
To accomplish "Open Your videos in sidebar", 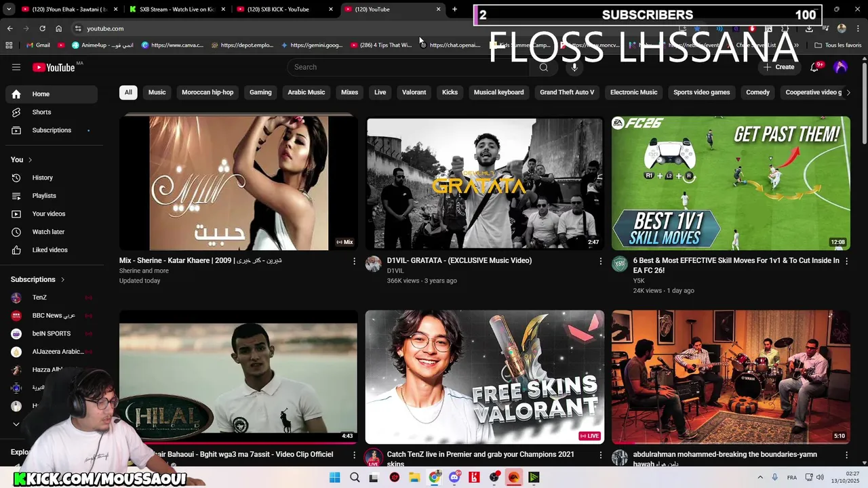I will pos(52,213).
